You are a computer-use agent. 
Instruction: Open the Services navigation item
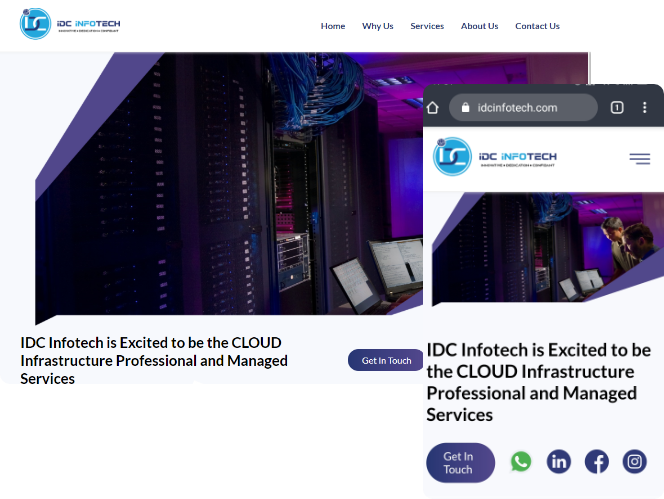427,26
